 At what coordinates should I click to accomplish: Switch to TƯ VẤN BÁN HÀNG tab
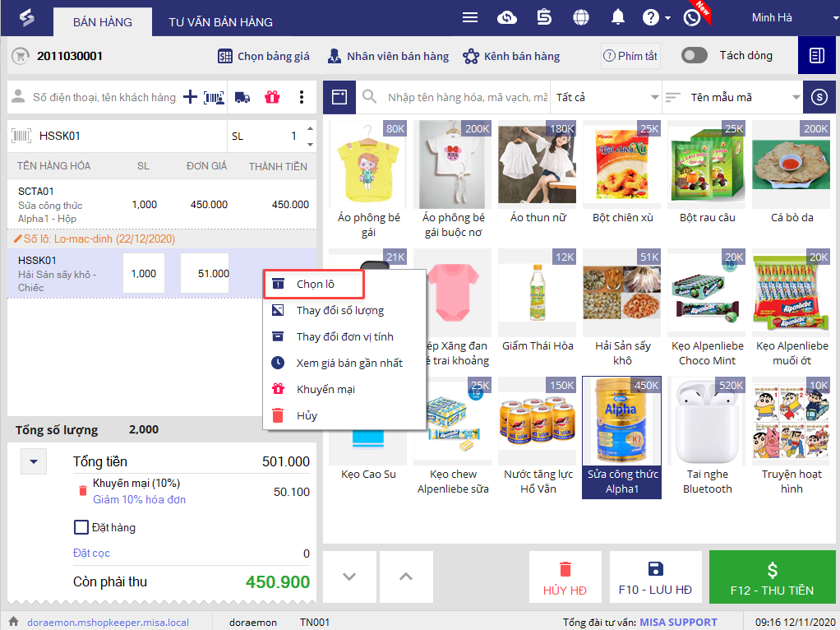pos(221,22)
